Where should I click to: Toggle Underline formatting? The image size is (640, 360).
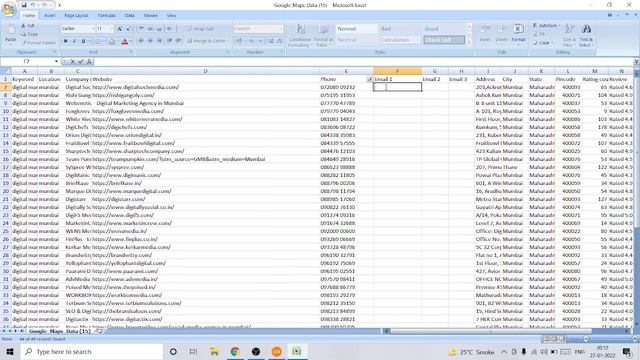coord(83,41)
